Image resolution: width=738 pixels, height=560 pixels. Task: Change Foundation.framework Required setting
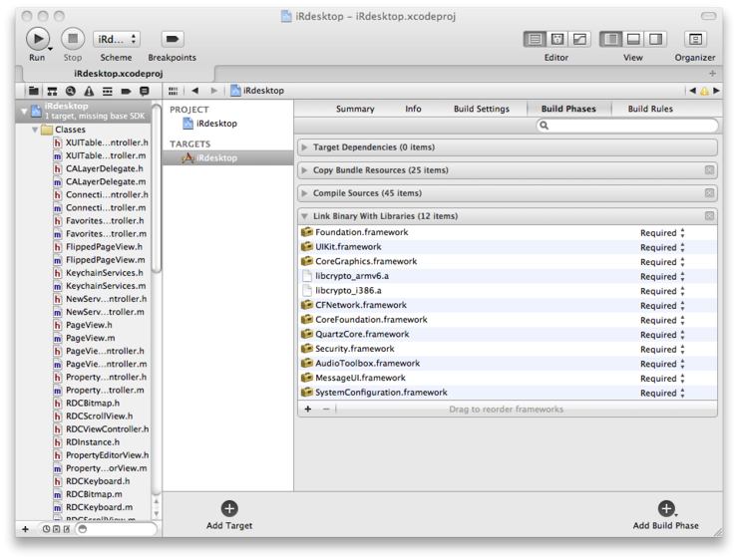tap(662, 233)
